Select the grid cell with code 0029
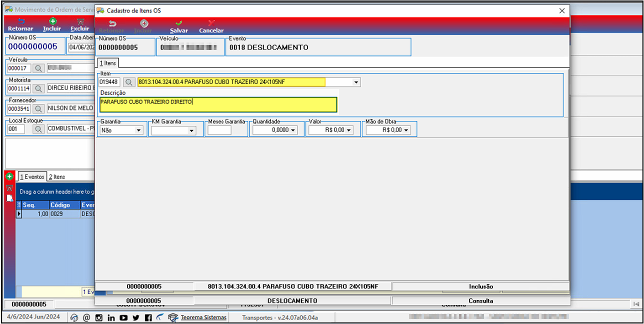The image size is (644, 324). click(63, 213)
